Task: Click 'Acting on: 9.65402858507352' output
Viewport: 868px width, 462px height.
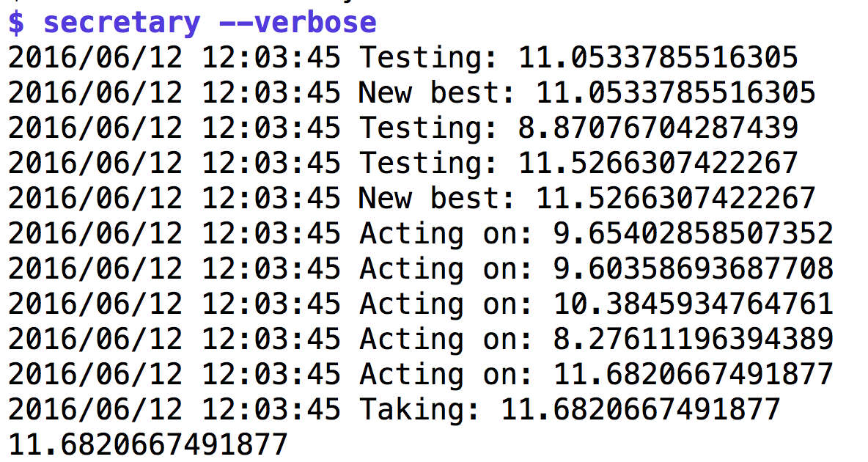Action: [595, 233]
